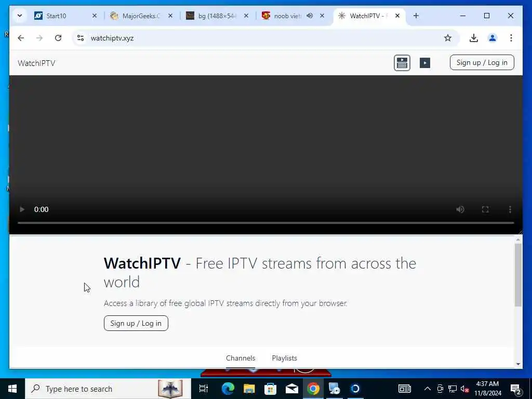Launch Microsoft Edge from the taskbar
Viewport: 532px width, 399px height.
[x=228, y=389]
